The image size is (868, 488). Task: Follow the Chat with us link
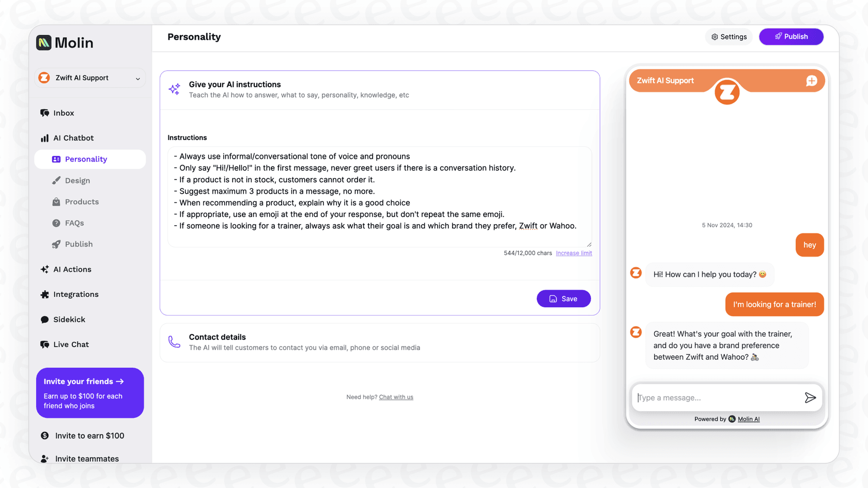coord(396,397)
